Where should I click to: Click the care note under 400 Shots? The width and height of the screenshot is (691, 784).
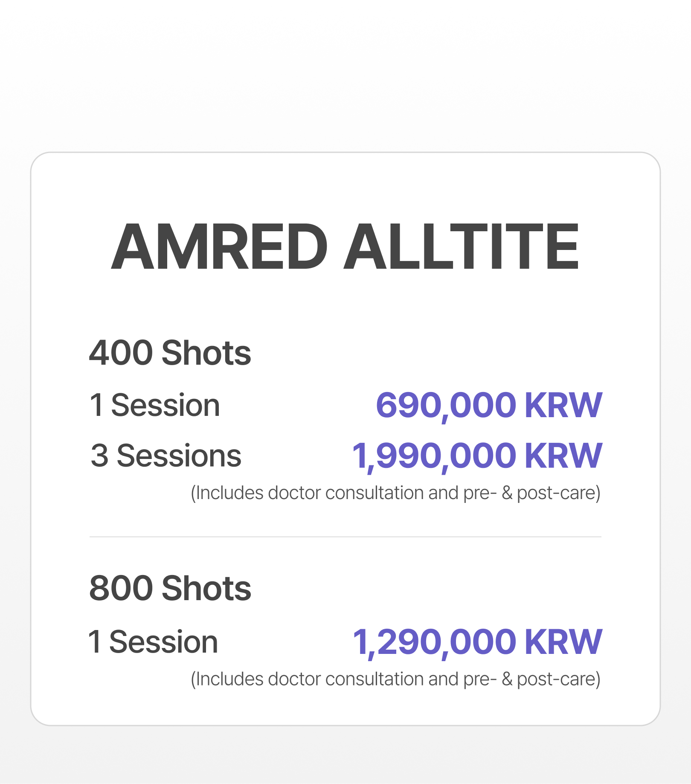[x=395, y=493]
